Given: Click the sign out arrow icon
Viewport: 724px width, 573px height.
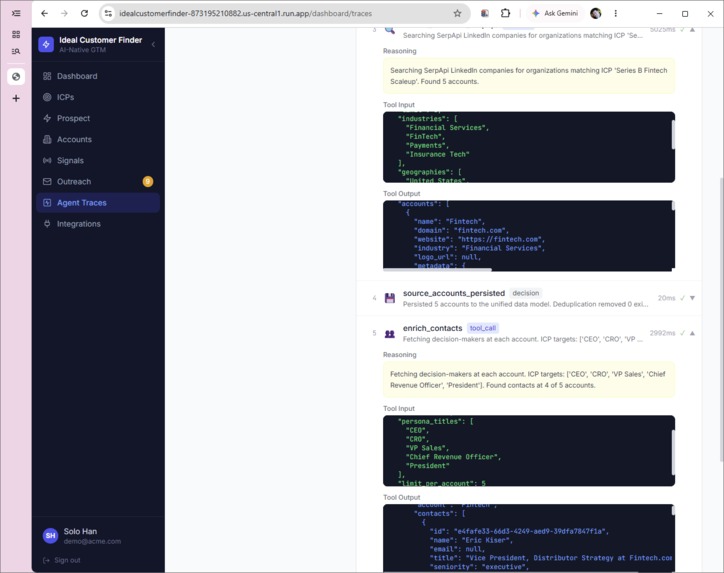Looking at the screenshot, I should (46, 560).
